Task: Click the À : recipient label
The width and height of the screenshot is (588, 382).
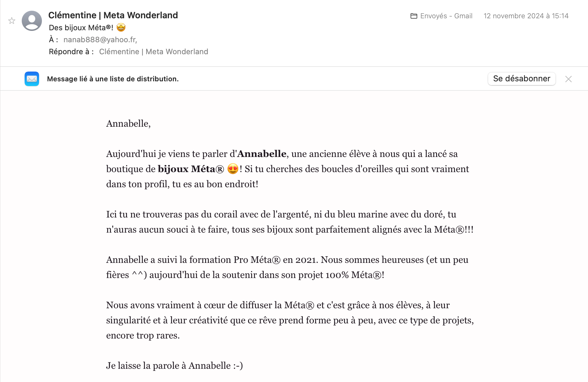Action: (54, 40)
